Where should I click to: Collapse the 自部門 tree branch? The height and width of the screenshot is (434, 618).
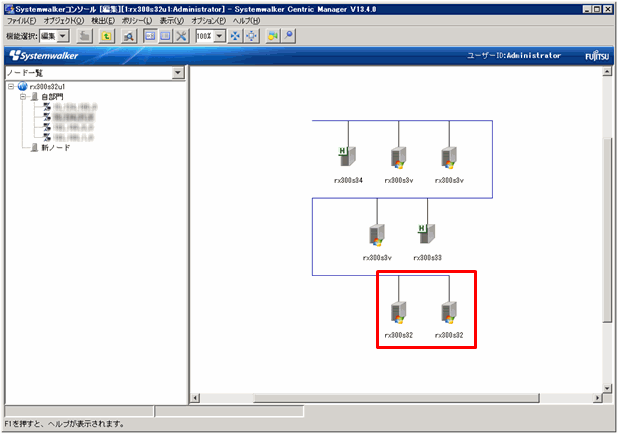tap(22, 97)
